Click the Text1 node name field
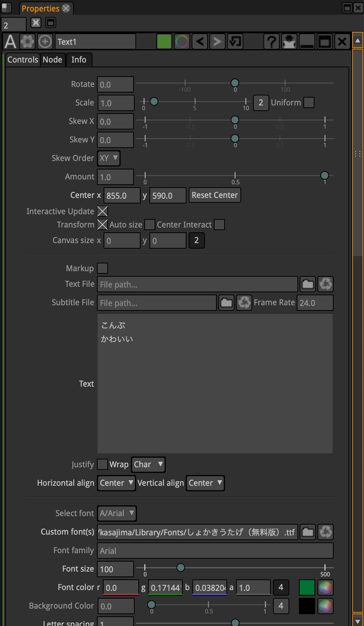The image size is (364, 626). (95, 41)
